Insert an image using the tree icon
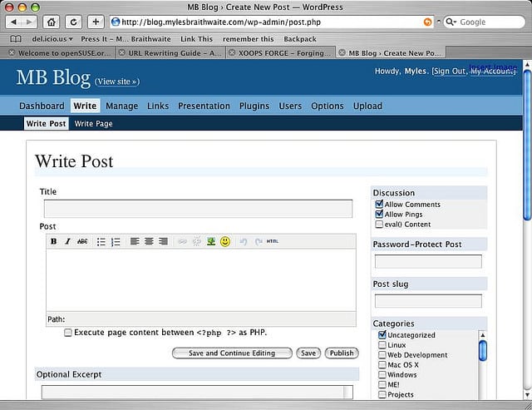532x410 pixels. (x=211, y=241)
